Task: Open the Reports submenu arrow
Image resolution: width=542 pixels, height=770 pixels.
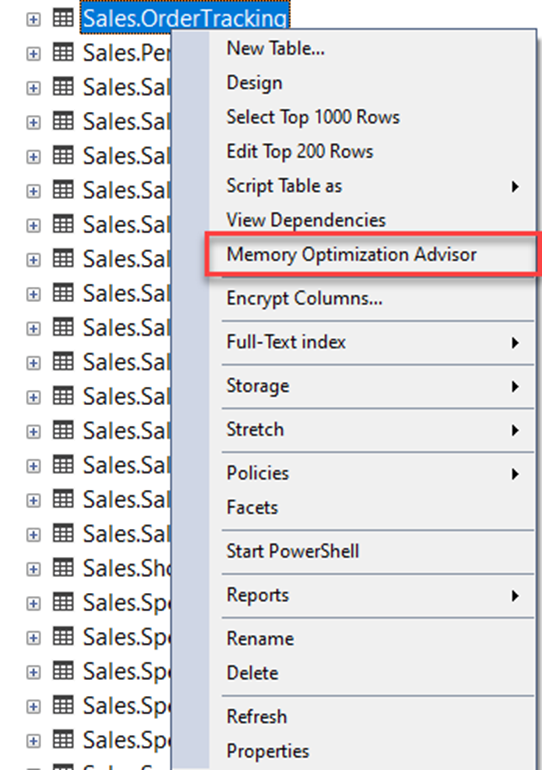Action: pyautogui.click(x=515, y=596)
